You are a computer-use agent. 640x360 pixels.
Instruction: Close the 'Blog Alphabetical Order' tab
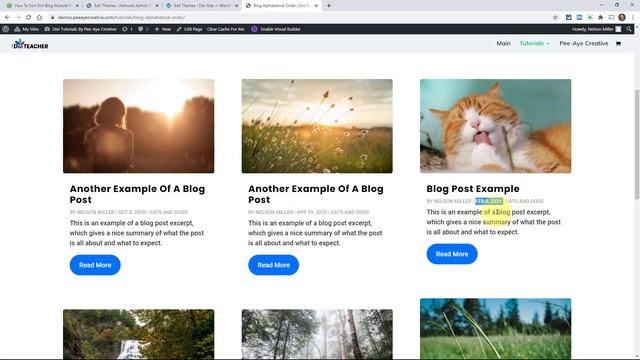pos(316,6)
